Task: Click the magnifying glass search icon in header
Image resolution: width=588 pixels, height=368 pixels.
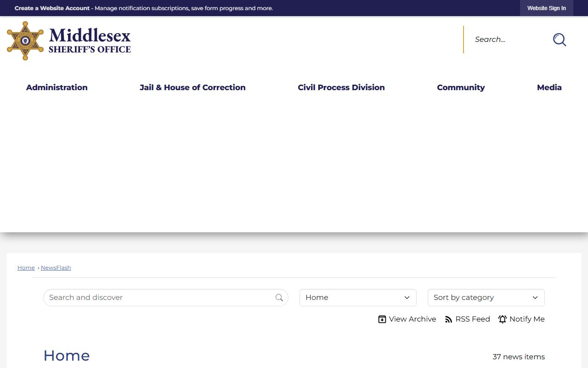Action: tap(559, 40)
